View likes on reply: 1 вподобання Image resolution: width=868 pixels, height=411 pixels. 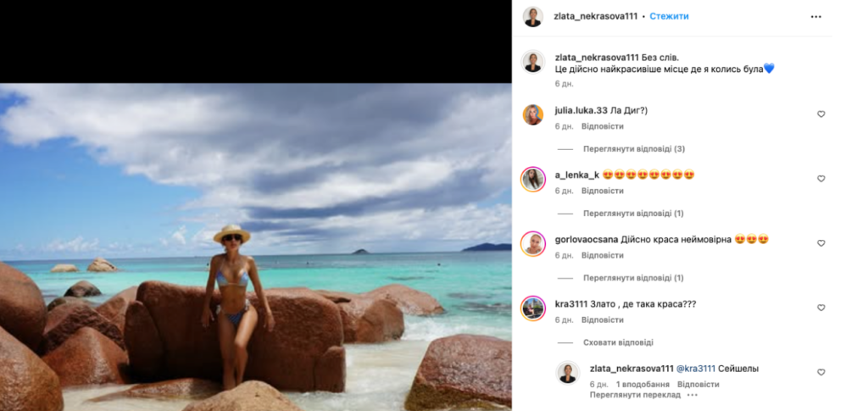[643, 384]
